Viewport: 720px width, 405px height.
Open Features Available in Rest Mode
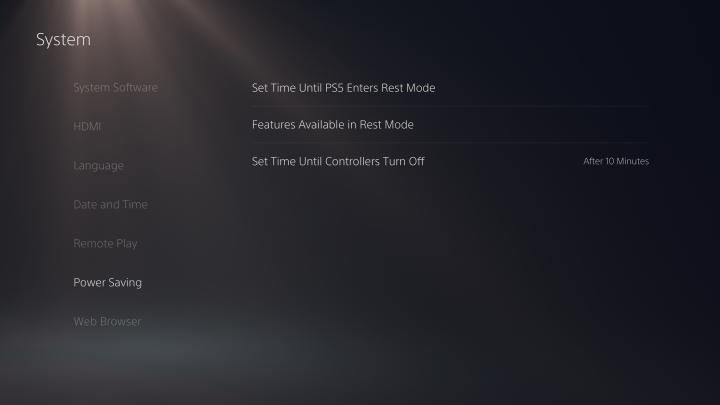click(x=450, y=124)
